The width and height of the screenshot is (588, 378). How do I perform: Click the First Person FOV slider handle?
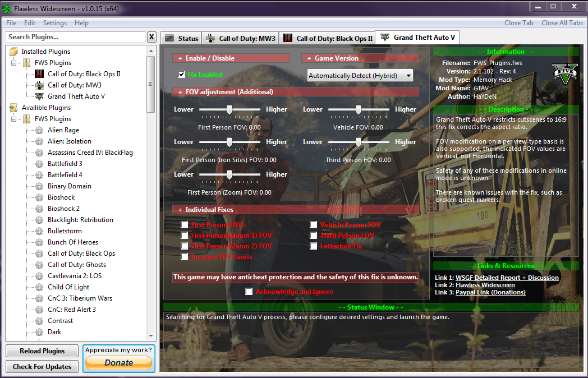click(229, 109)
